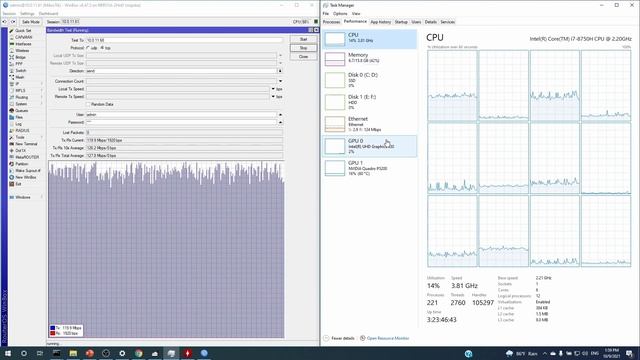Click Fewer details in Task Manager
This screenshot has height=360, width=640.
[x=339, y=338]
